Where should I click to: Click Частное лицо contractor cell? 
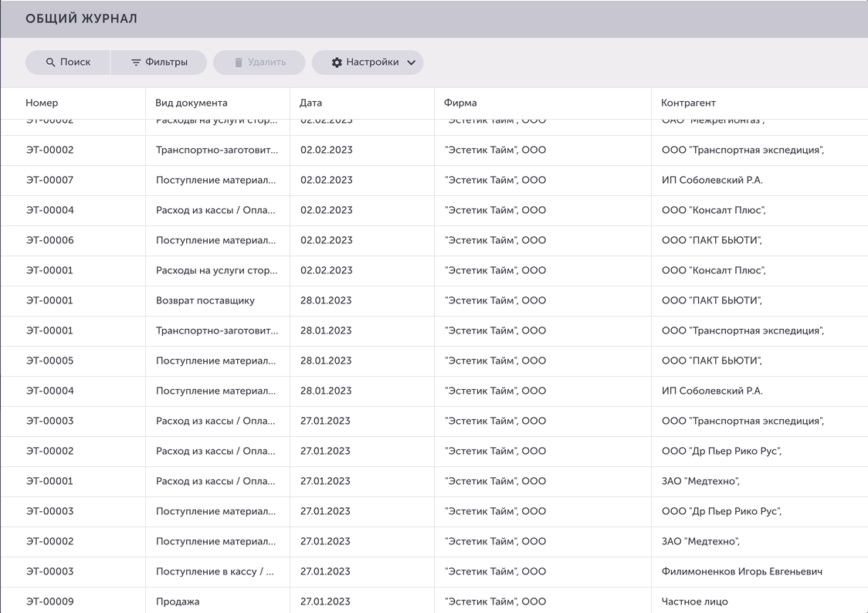pyautogui.click(x=695, y=602)
